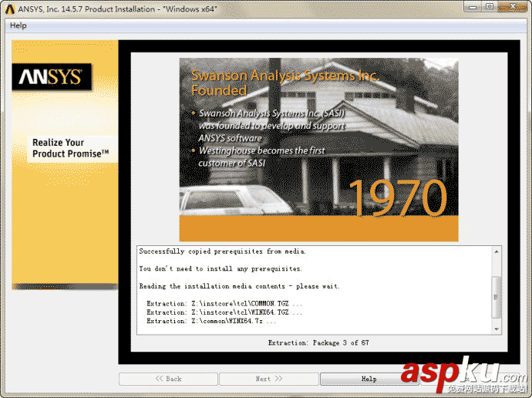532x398 pixels.
Task: Click 'Extraction: Package 3 of 67' status text
Action: (x=318, y=342)
